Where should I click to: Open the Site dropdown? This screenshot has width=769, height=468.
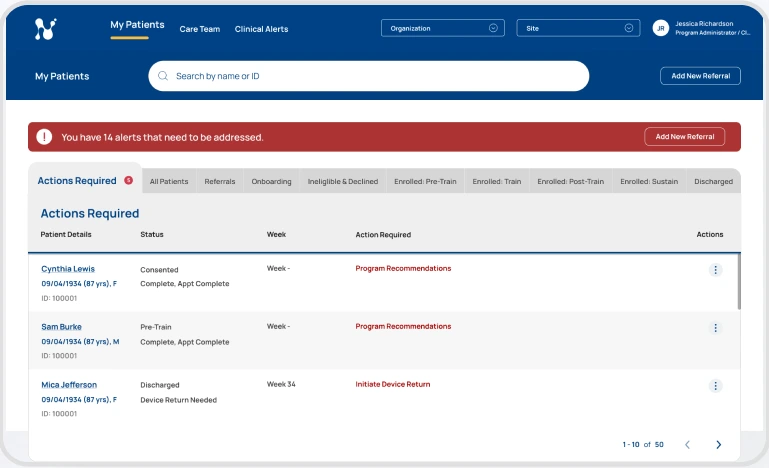pyautogui.click(x=578, y=28)
